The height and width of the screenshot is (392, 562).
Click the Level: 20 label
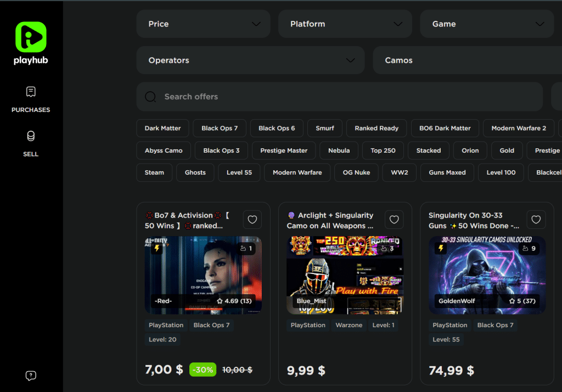(162, 340)
